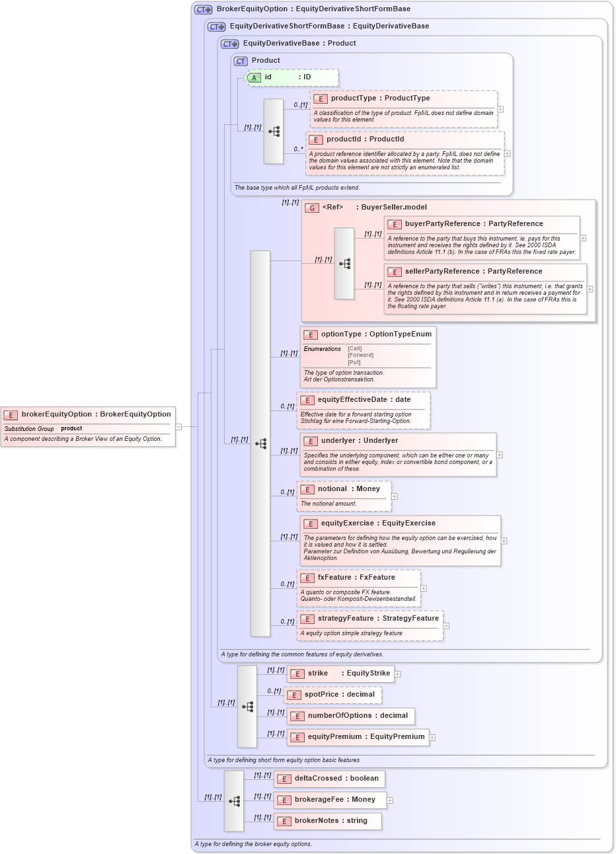Click the BrokerEquityOption complex type icon
The width and height of the screenshot is (616, 854).
pyautogui.click(x=204, y=9)
